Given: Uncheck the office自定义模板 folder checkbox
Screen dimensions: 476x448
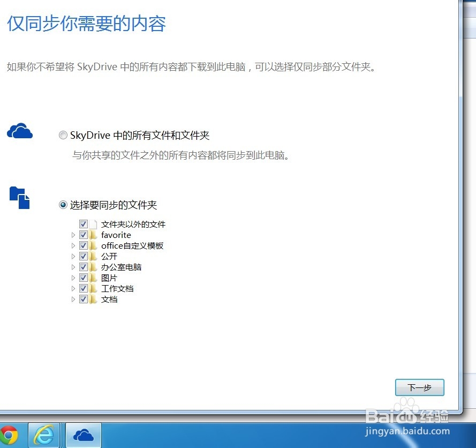Looking at the screenshot, I should tap(84, 245).
